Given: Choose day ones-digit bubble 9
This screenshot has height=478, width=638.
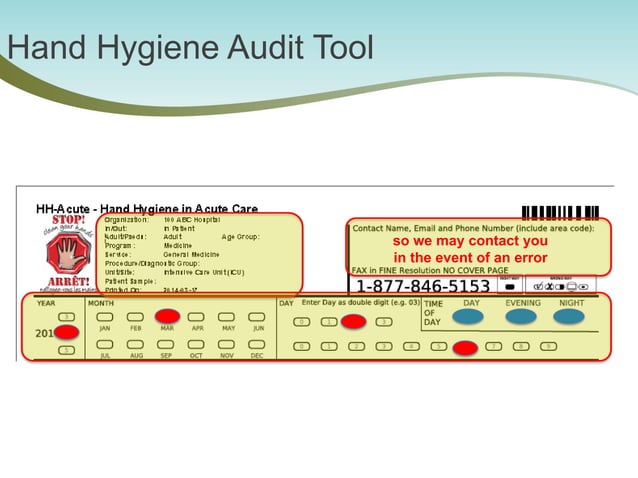Looking at the screenshot, I should pyautogui.click(x=548, y=347).
